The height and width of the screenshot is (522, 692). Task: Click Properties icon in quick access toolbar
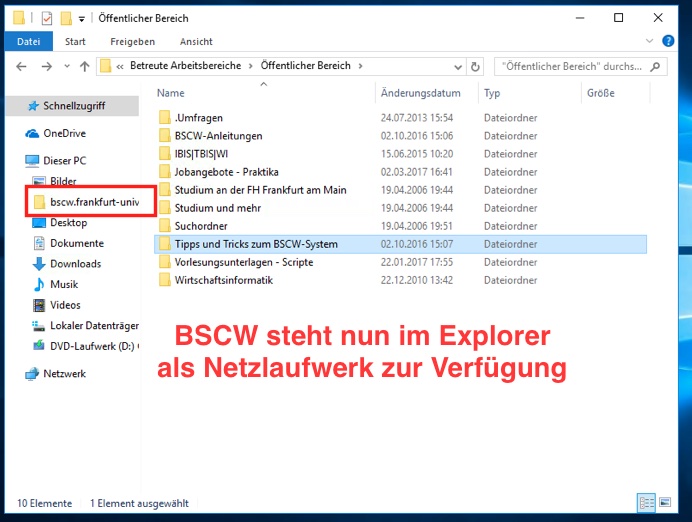tap(47, 18)
